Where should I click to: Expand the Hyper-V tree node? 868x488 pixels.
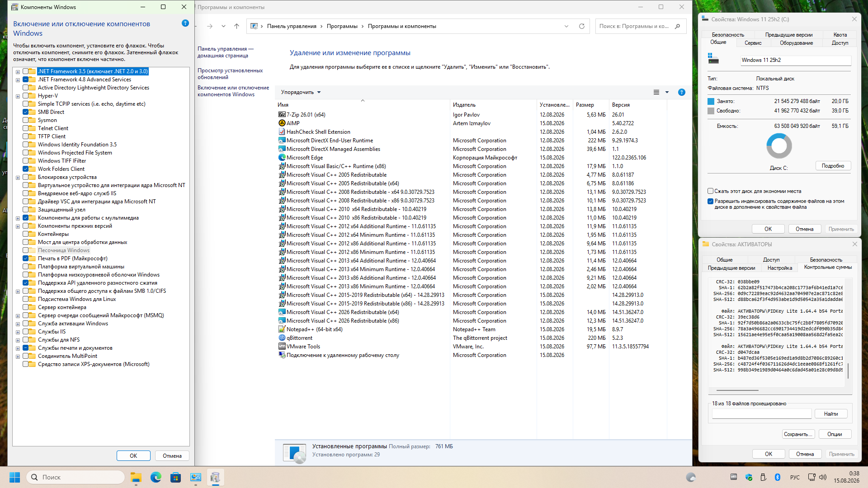pyautogui.click(x=18, y=96)
